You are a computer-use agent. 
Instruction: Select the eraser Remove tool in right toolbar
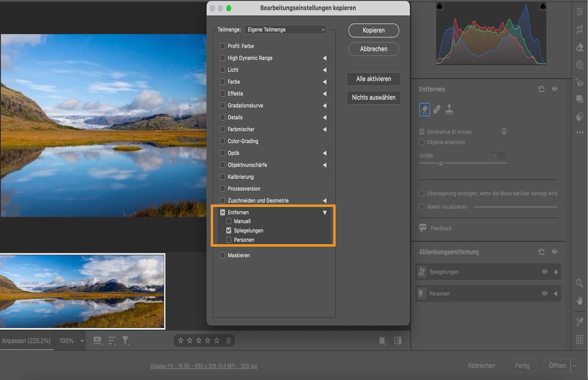click(580, 47)
